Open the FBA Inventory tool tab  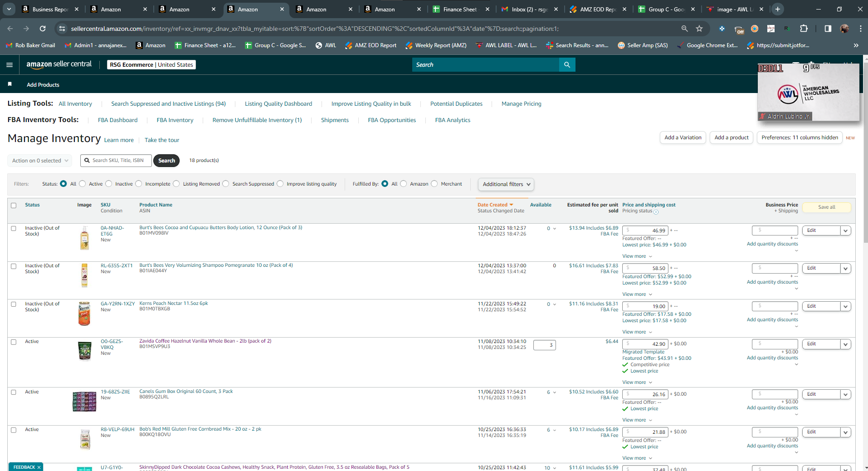175,120
